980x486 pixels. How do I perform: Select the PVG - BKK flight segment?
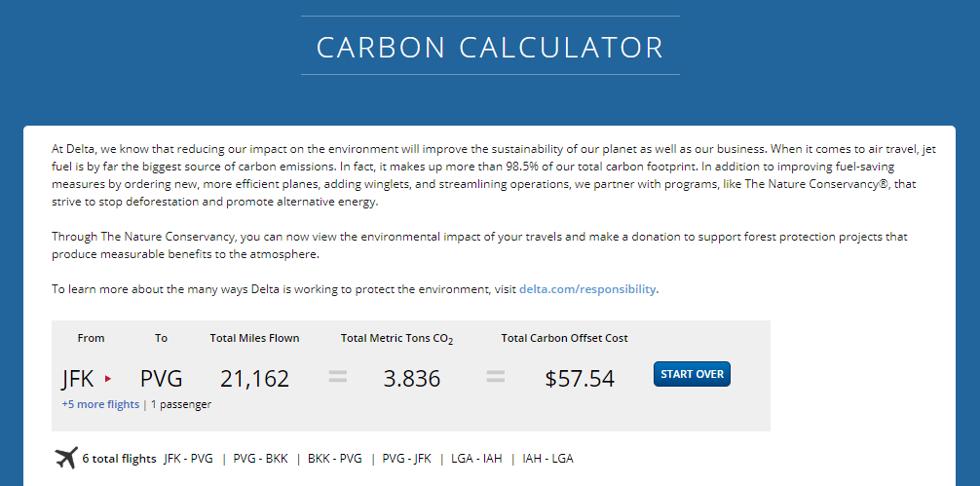[x=260, y=459]
